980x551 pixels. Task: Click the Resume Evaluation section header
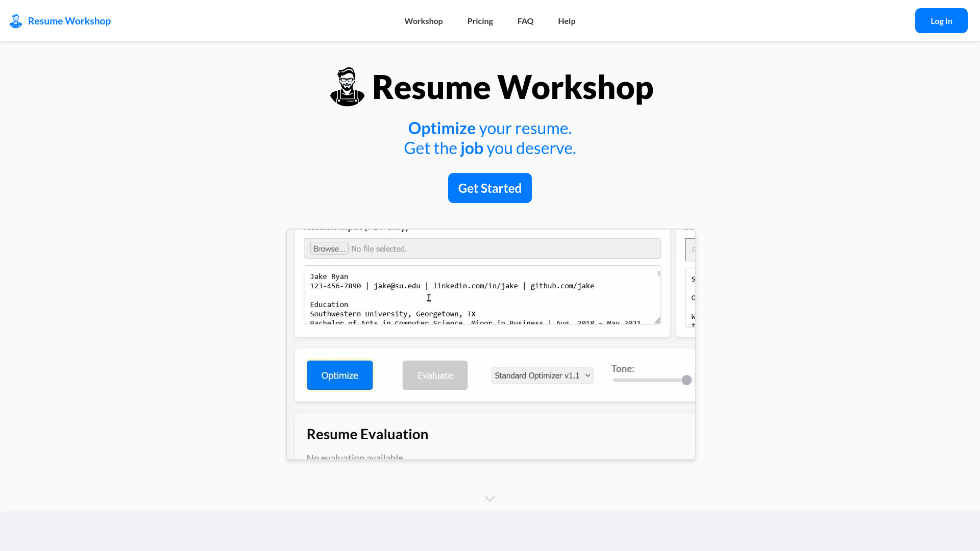pyautogui.click(x=367, y=434)
